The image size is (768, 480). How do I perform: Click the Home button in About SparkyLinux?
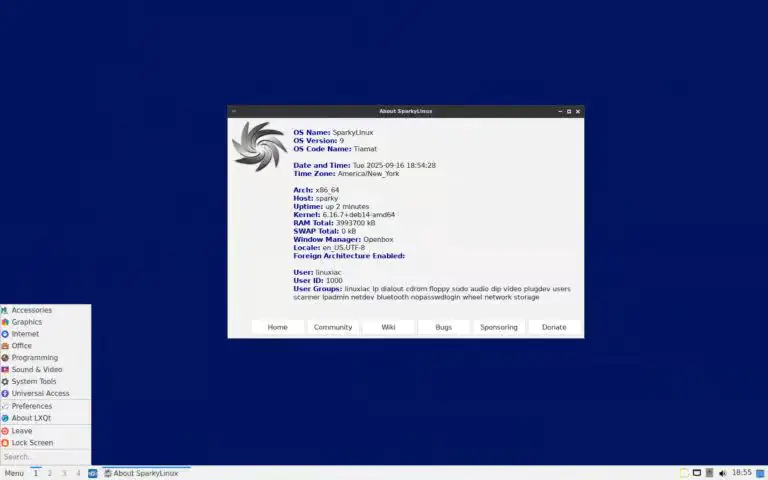click(x=277, y=327)
